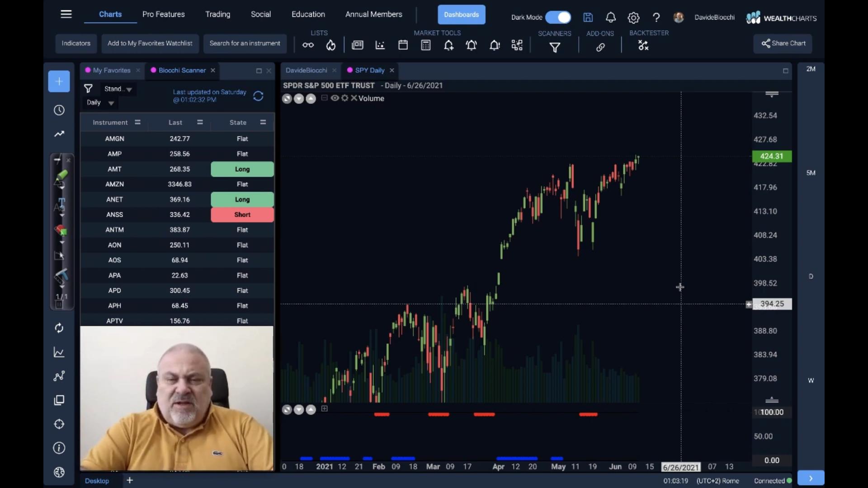Toggle the Dark Mode switch
868x488 pixels.
(558, 17)
